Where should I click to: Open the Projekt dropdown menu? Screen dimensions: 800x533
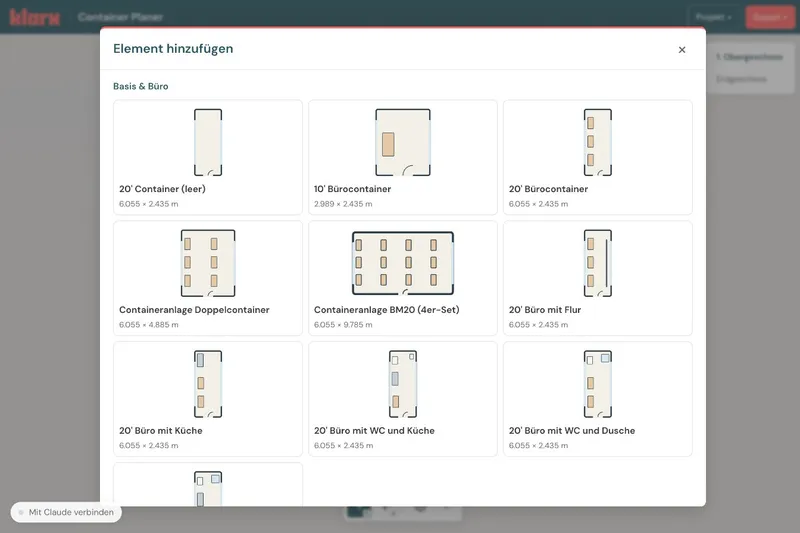[x=713, y=17]
